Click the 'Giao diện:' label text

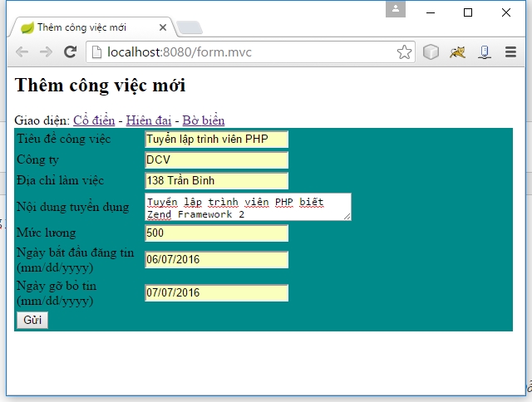(42, 120)
